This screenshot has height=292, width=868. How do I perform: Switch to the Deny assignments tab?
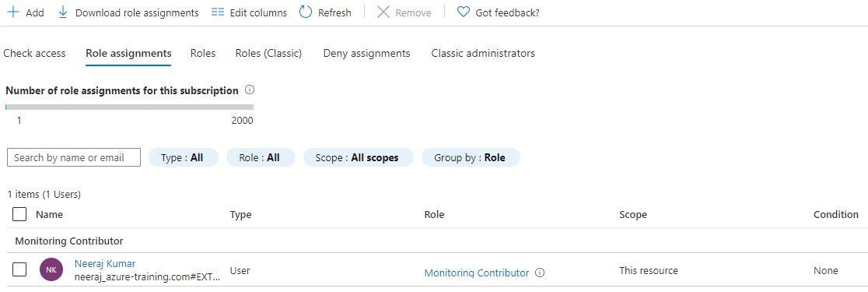pyautogui.click(x=366, y=53)
